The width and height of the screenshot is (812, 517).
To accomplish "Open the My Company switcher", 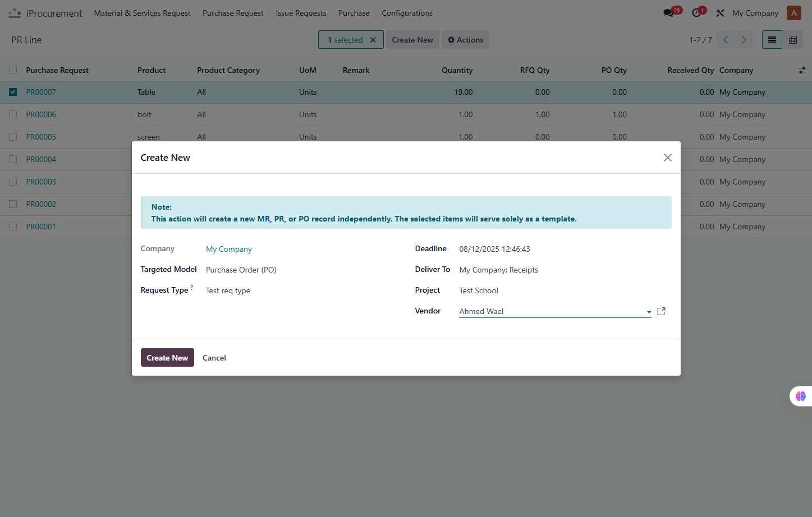I will pos(755,13).
